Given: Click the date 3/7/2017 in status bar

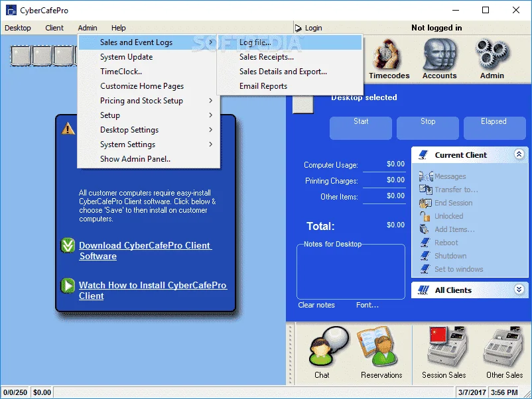Looking at the screenshot, I should pyautogui.click(x=472, y=392).
